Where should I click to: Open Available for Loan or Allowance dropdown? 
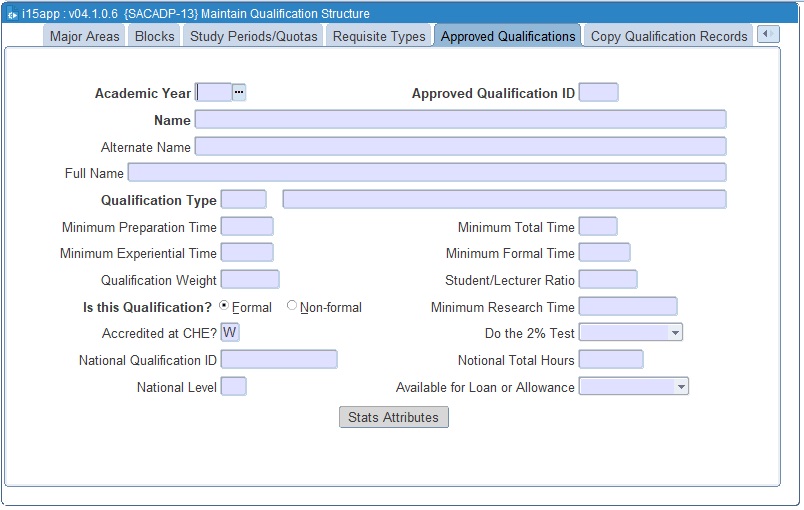pos(681,386)
